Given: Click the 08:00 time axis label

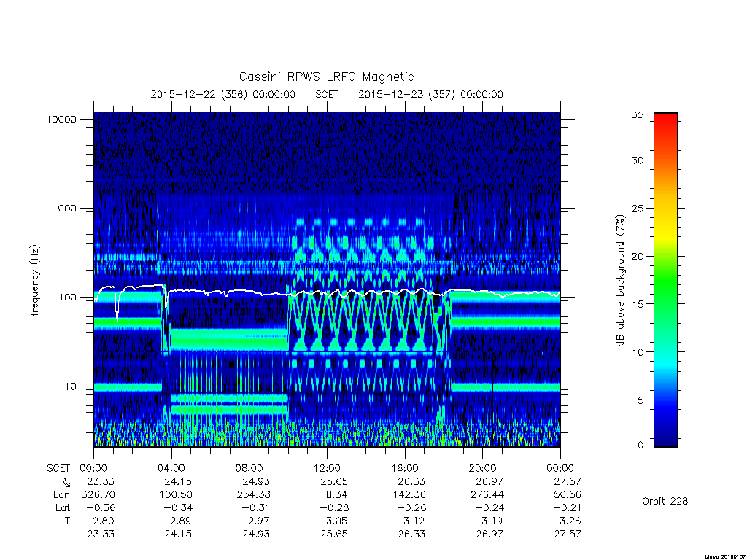Looking at the screenshot, I should [249, 469].
